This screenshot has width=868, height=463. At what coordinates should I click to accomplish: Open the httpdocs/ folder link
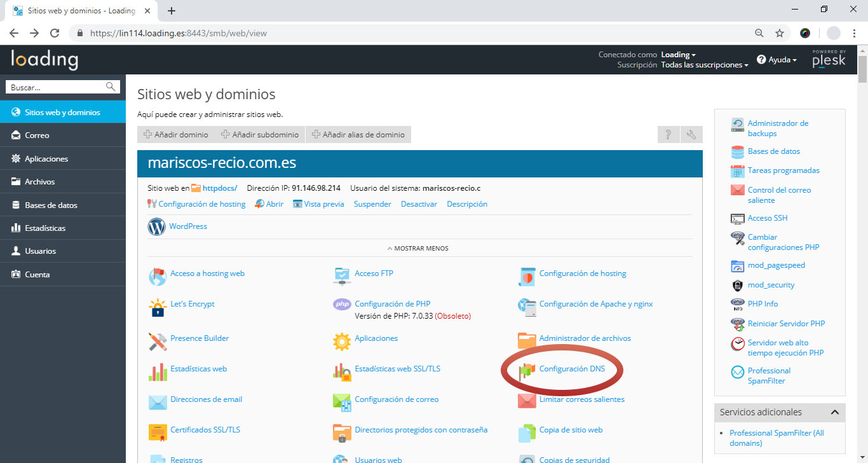pyautogui.click(x=220, y=188)
